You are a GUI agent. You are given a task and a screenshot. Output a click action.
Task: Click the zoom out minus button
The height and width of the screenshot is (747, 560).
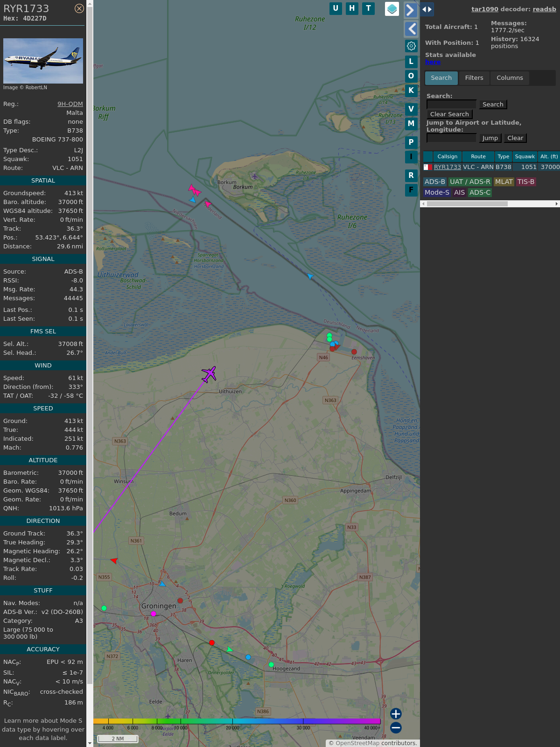pos(396,727)
